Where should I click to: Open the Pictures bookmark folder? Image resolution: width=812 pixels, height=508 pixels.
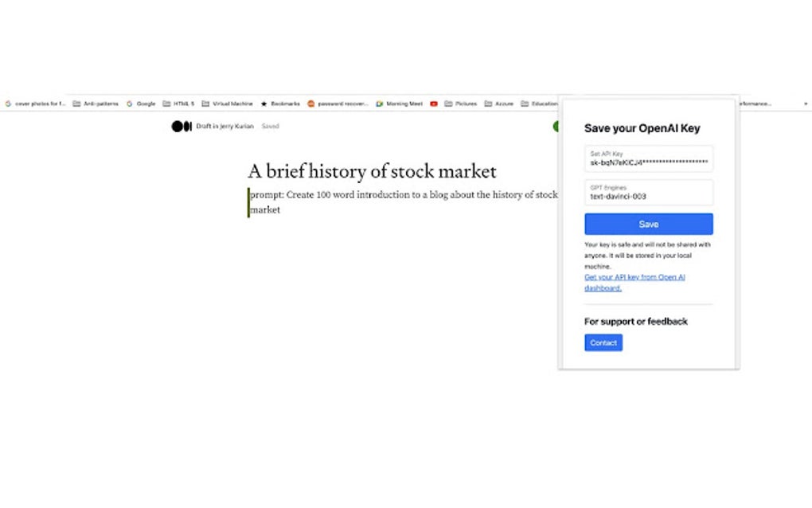click(461, 104)
